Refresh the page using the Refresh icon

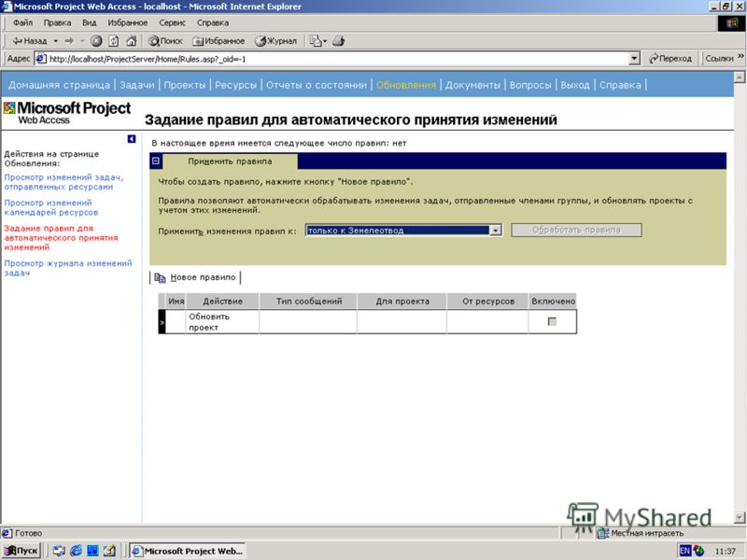113,41
